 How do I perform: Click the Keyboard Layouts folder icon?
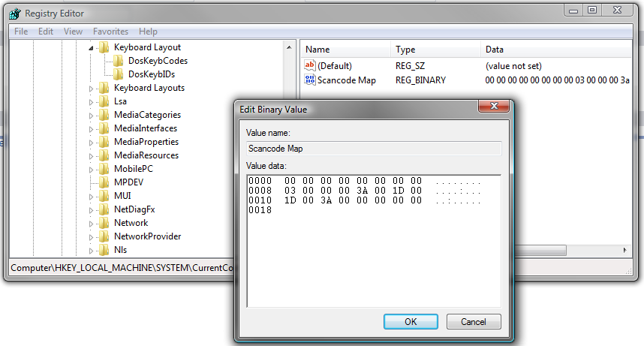click(x=104, y=88)
